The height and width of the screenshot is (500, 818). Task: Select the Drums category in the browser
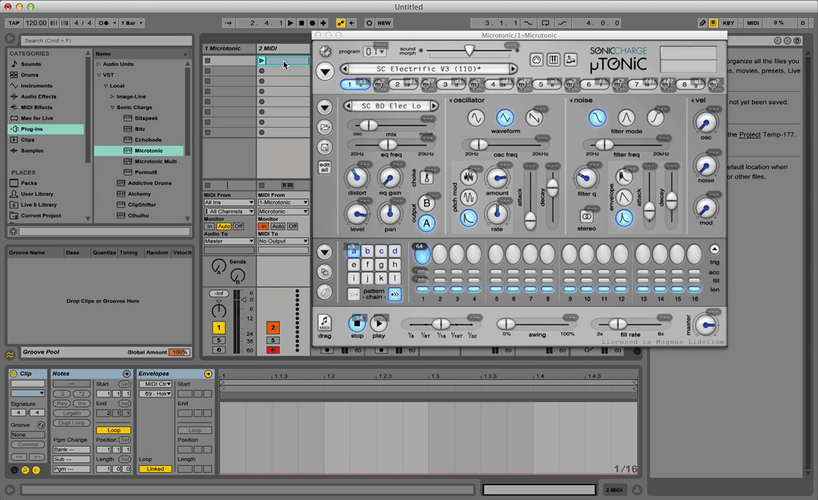click(29, 75)
